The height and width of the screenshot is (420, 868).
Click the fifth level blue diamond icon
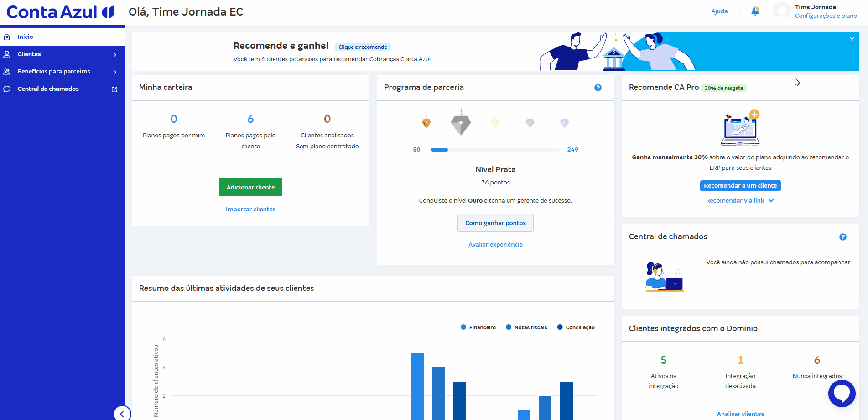(565, 123)
